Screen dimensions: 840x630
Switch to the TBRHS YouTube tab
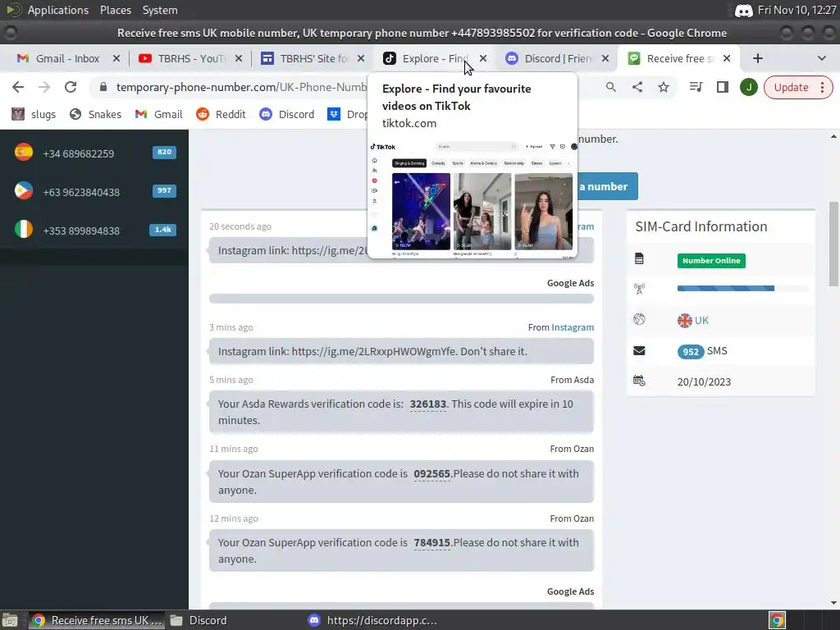[x=189, y=58]
